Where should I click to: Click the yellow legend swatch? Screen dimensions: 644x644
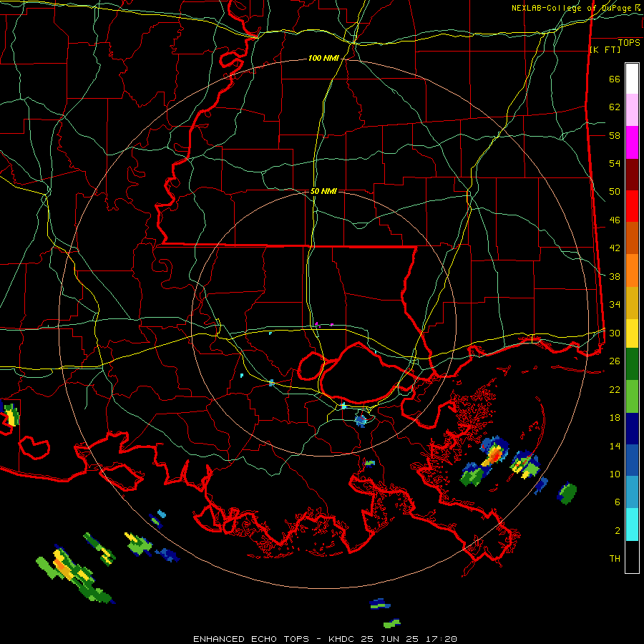pos(632,333)
